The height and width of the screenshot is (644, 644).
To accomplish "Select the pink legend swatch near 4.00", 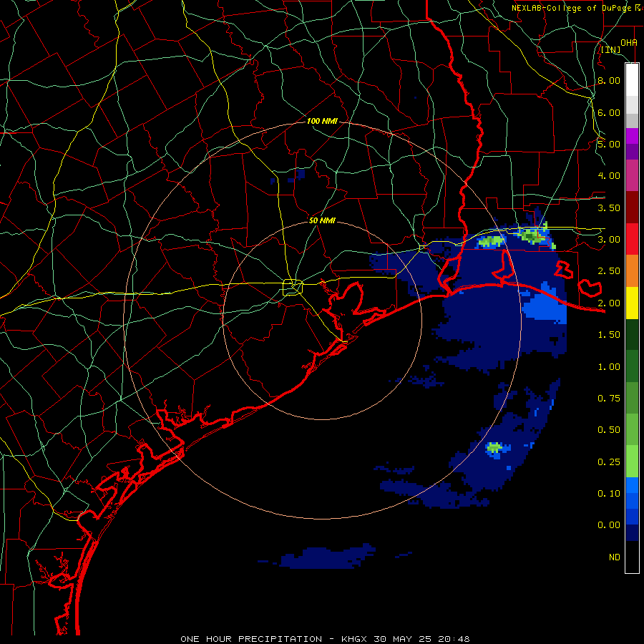I will pos(632,175).
